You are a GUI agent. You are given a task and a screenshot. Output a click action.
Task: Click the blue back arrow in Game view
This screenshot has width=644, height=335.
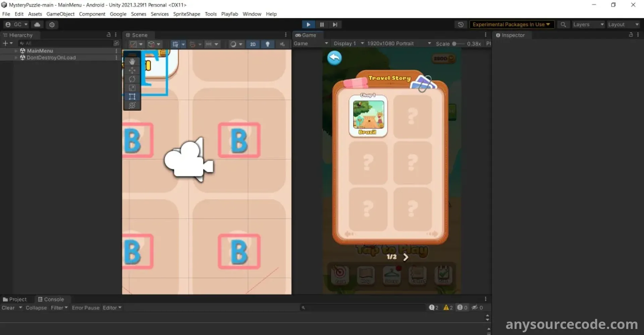point(334,58)
